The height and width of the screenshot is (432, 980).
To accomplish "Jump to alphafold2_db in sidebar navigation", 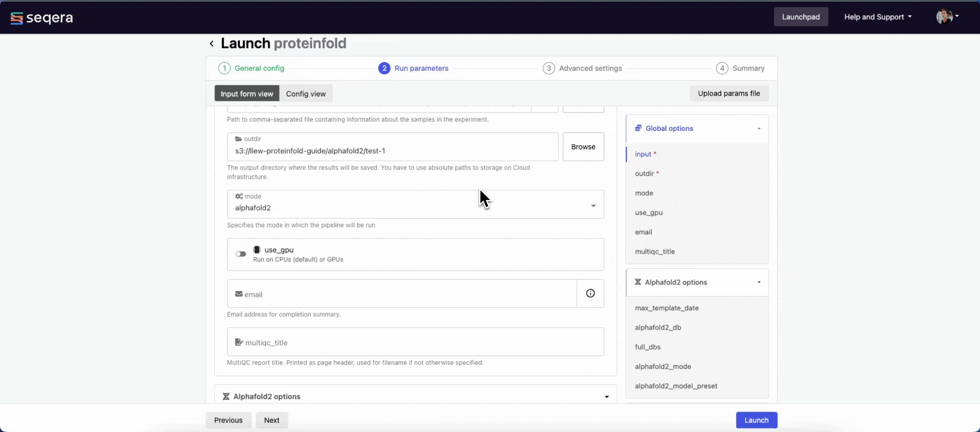I will [658, 327].
